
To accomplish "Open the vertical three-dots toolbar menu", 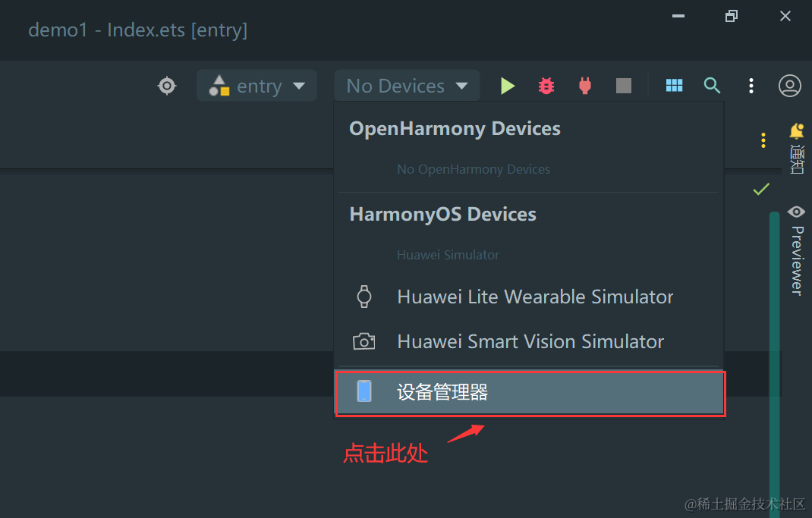I will [751, 86].
